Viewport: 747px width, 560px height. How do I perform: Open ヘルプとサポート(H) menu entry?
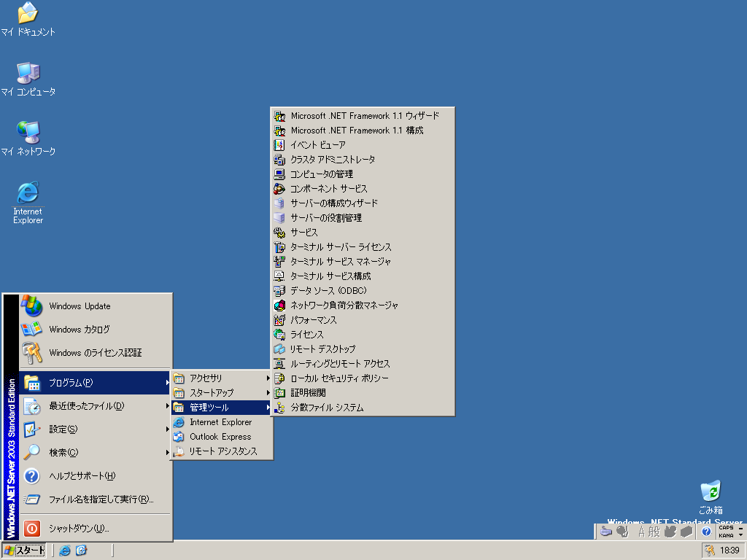[96, 475]
